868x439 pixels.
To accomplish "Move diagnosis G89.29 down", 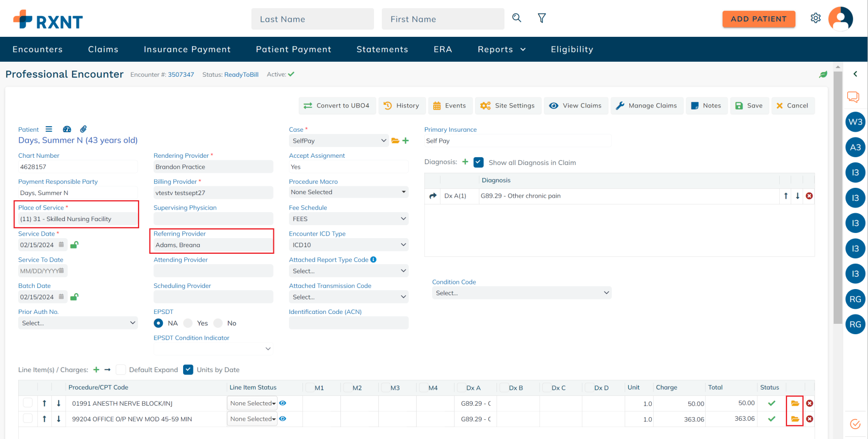I will pyautogui.click(x=797, y=196).
